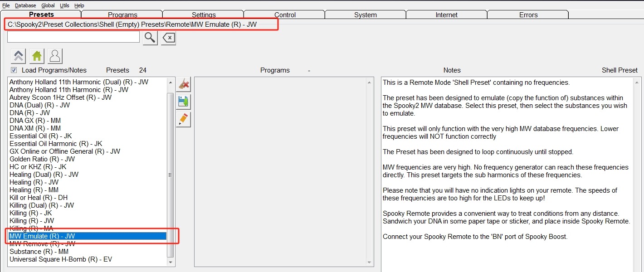Open the Database menu
The image size is (644, 272).
pos(25,5)
